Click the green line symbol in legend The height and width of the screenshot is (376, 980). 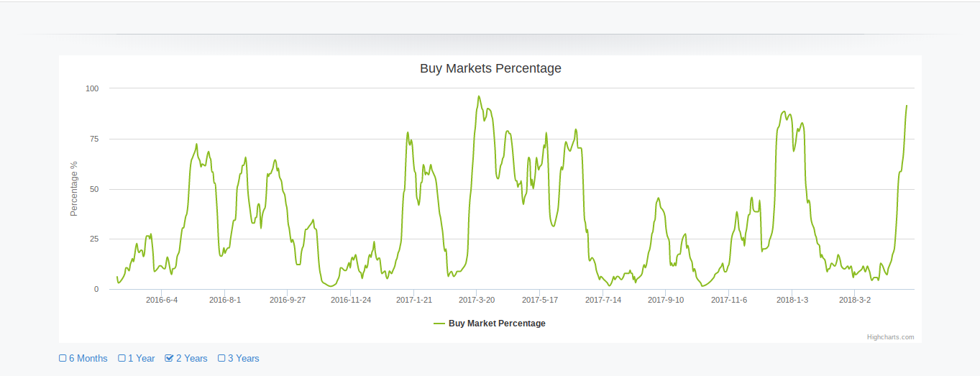coord(439,324)
